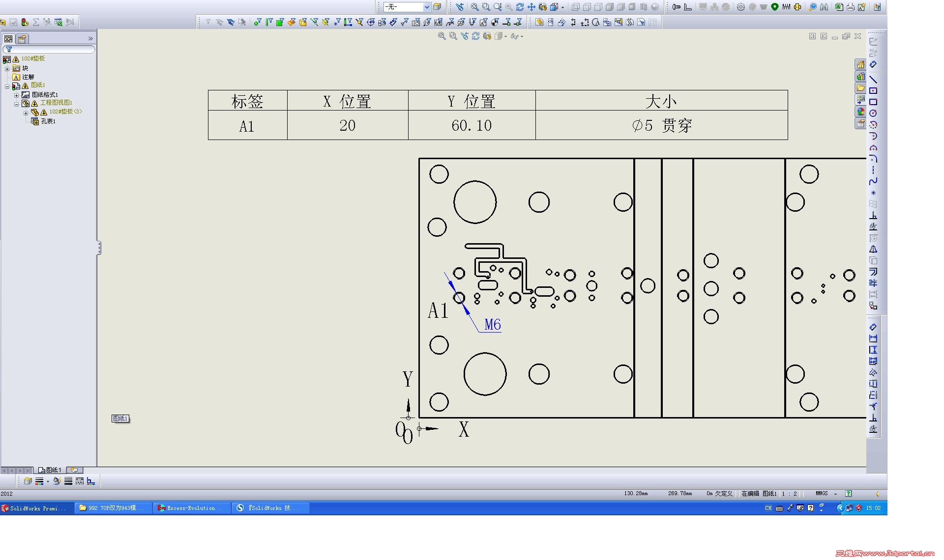944x560 pixels.
Task: Select the Spline sketch tool
Action: pos(873,181)
